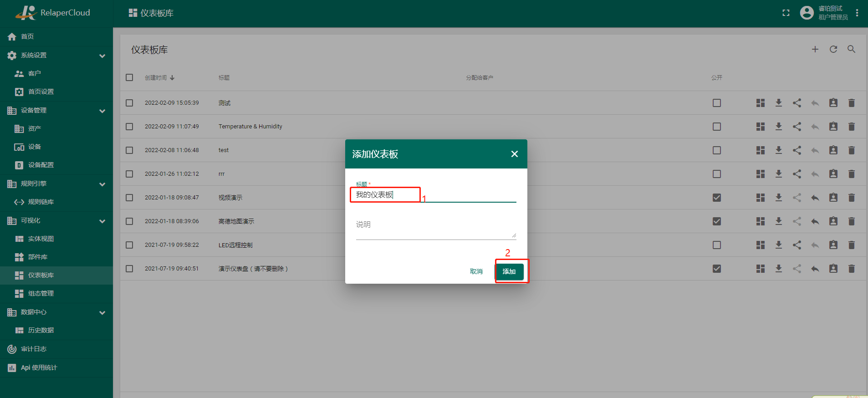
Task: Refresh the dashboard list
Action: [833, 49]
